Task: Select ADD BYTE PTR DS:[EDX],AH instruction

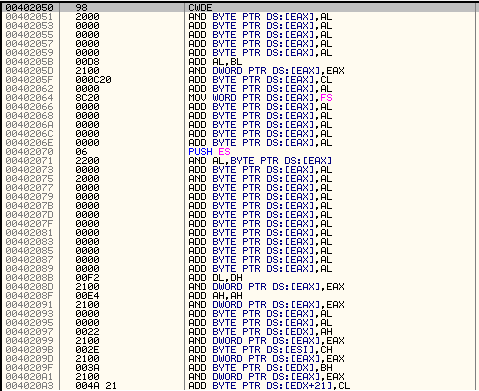Action: coord(260,332)
